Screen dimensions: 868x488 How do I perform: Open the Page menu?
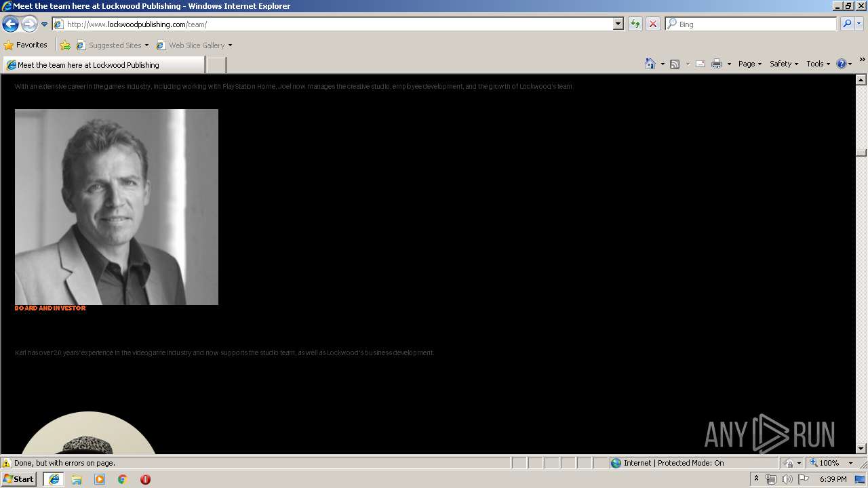(750, 64)
